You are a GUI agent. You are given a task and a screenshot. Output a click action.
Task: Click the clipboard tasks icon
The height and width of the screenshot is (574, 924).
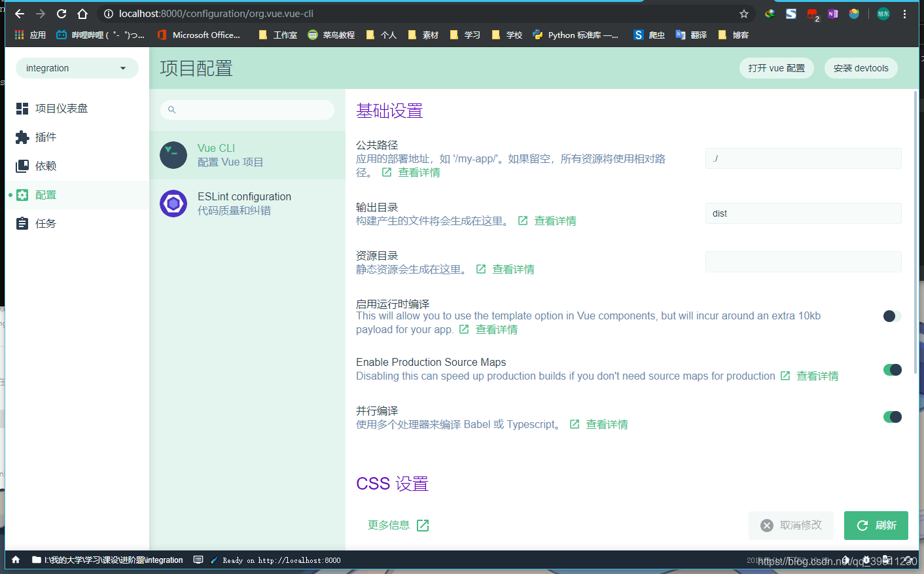(22, 224)
